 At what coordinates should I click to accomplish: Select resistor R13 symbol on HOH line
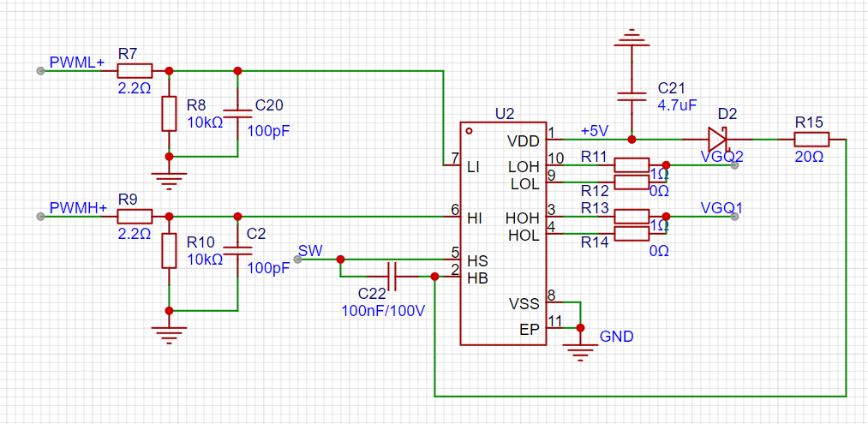632,217
